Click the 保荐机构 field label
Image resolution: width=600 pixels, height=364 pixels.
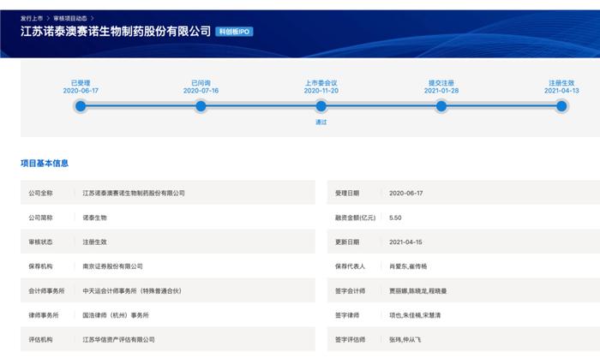click(40, 266)
